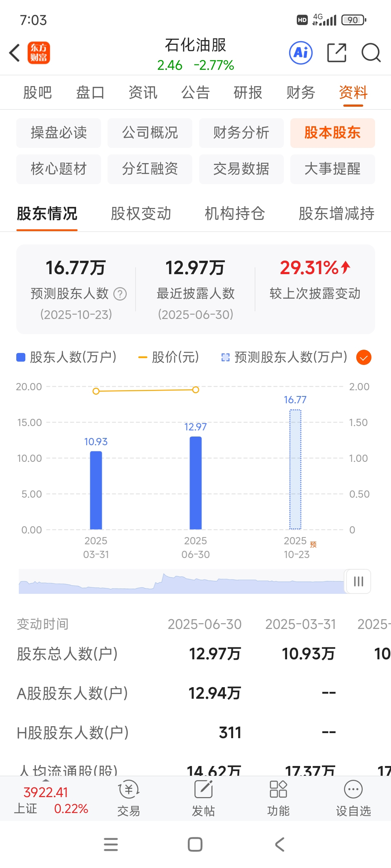Tap the 2025-06-30 bar labeled 12.97
This screenshot has width=391, height=868.
pyautogui.click(x=195, y=483)
